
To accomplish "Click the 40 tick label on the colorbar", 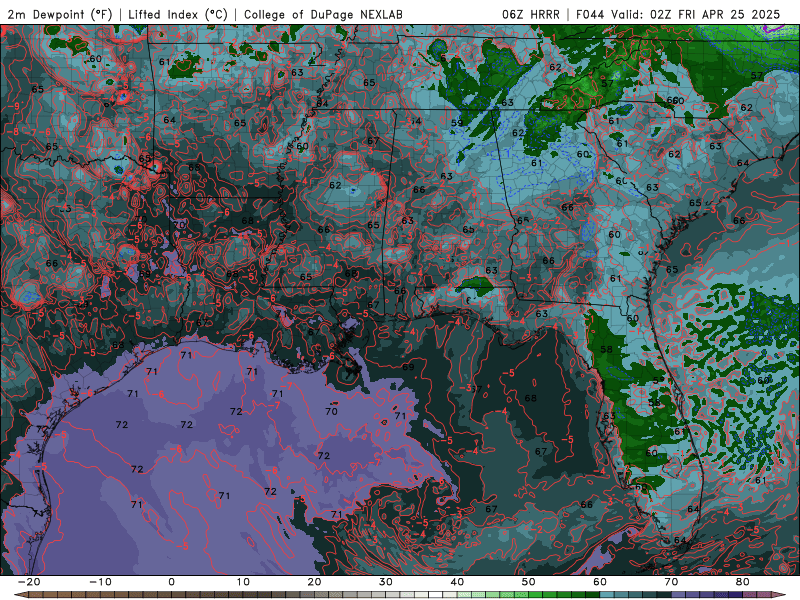I will (457, 582).
